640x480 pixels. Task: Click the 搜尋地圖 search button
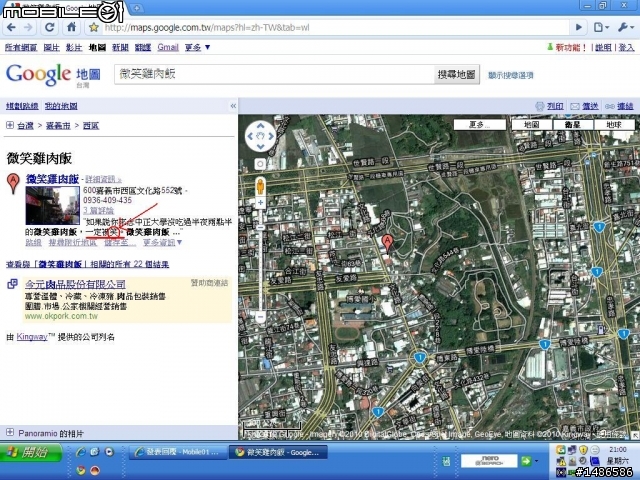point(456,74)
